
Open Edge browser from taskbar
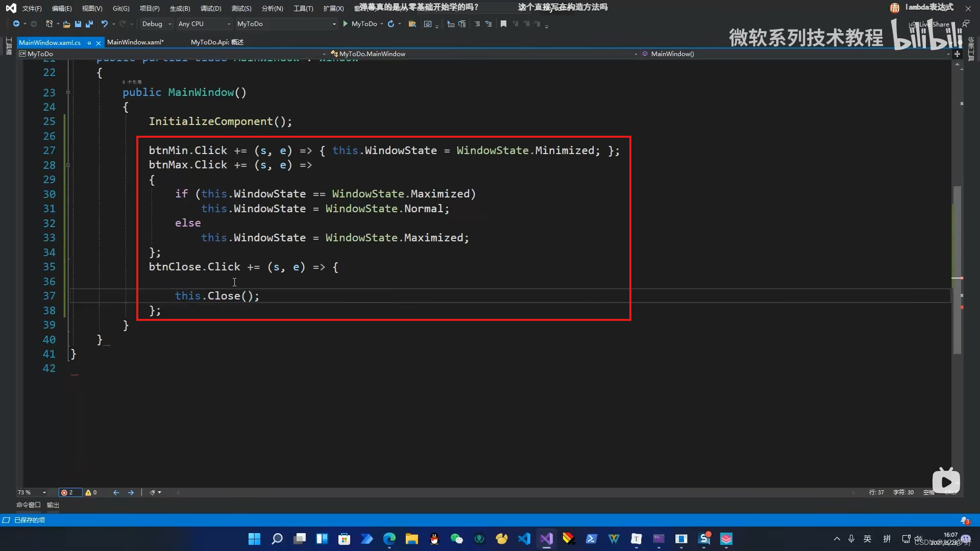[x=389, y=539]
